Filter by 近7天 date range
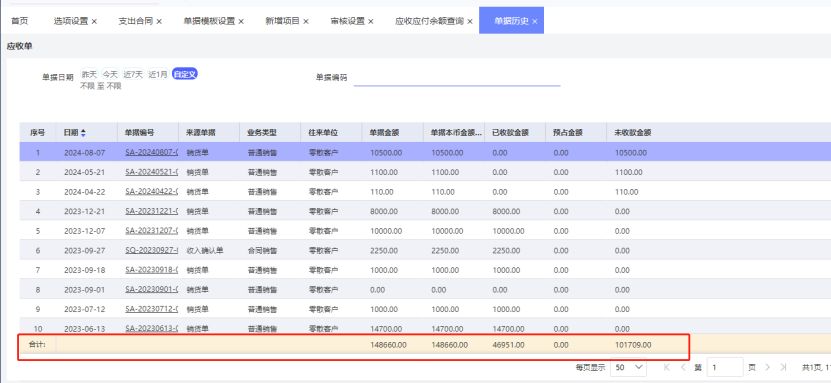 (133, 75)
